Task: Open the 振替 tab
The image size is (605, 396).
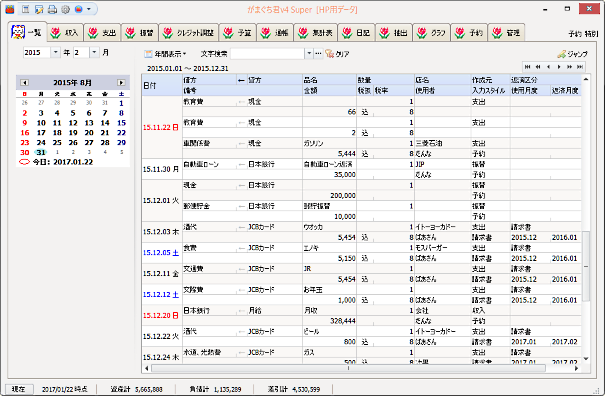Action: (140, 33)
